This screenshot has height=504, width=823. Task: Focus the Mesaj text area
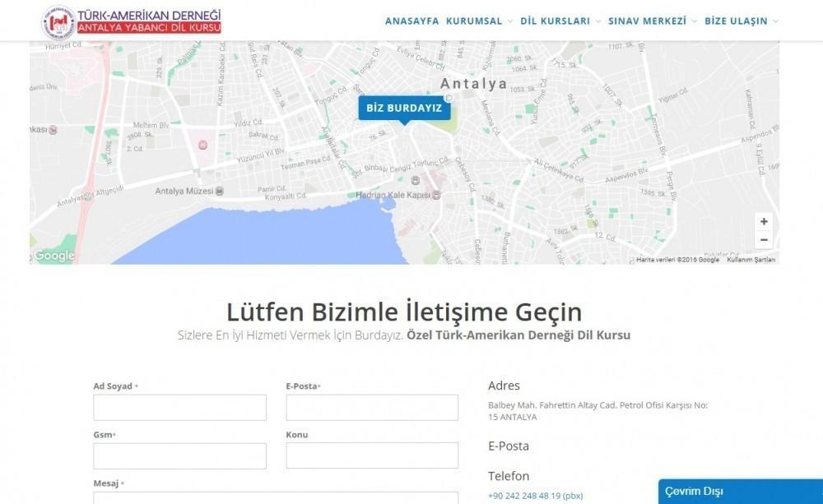pyautogui.click(x=276, y=497)
